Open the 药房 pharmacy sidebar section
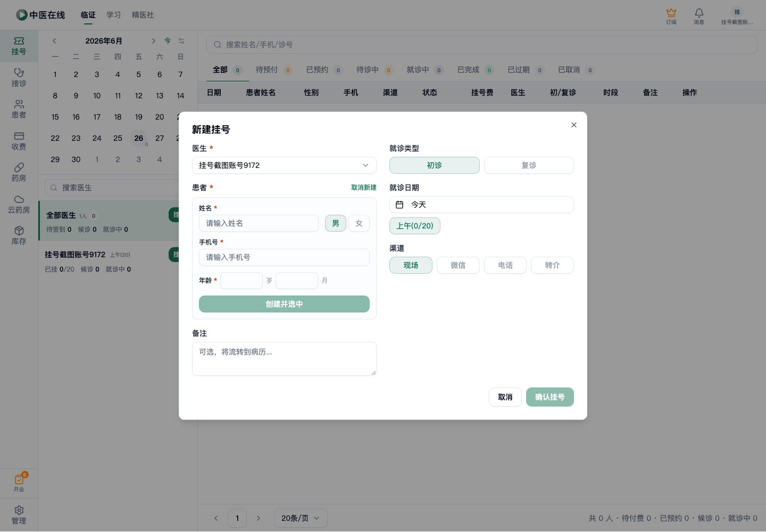 pyautogui.click(x=19, y=173)
